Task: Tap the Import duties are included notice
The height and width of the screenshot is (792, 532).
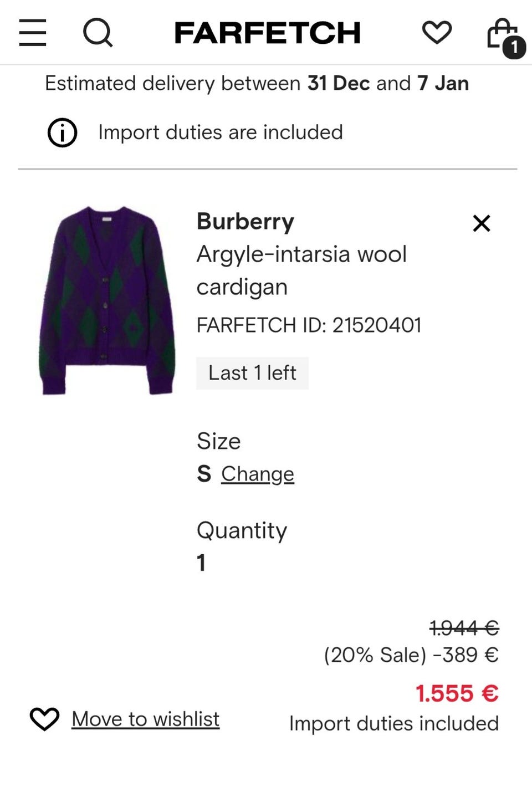Action: click(x=220, y=132)
